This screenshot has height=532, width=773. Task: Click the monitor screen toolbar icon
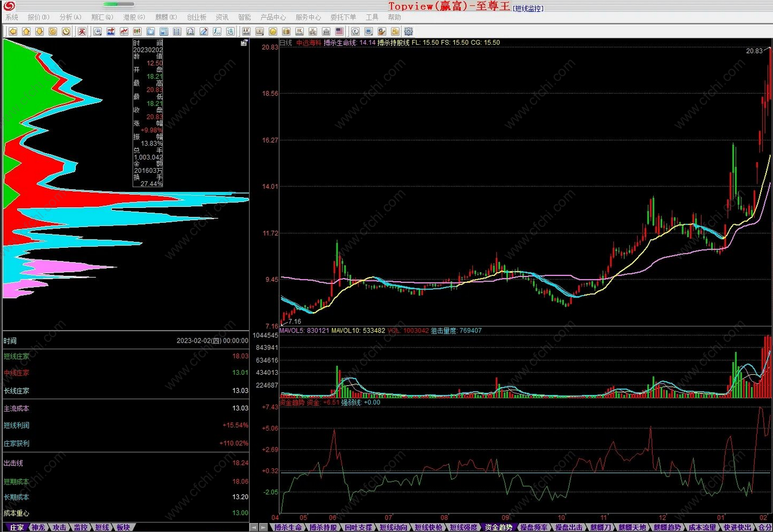coord(368,31)
